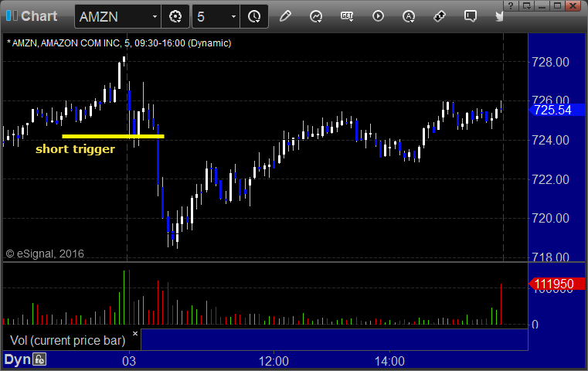The height and width of the screenshot is (371, 588).
Task: Close the Vol study label with x
Action: pyautogui.click(x=135, y=333)
